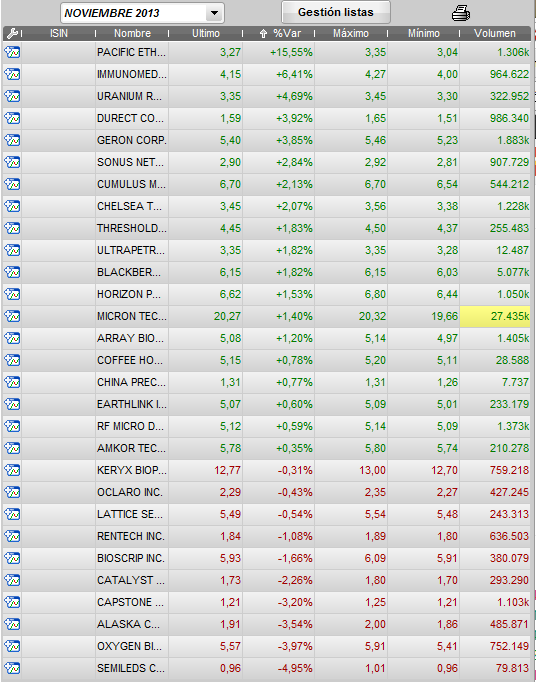Open chart icon for COFFEE HO... row
536x682 pixels.
pos(12,360)
